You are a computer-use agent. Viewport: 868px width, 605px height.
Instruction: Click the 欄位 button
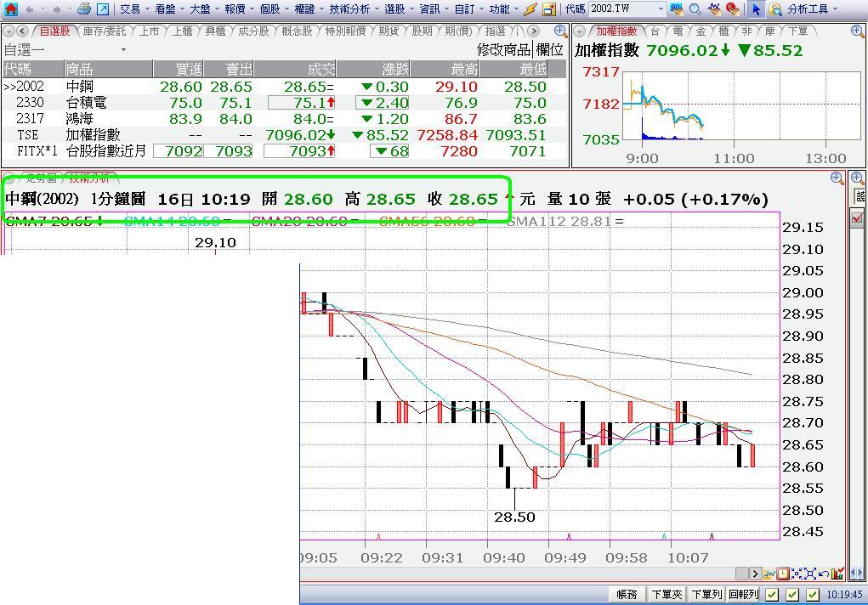click(x=550, y=50)
